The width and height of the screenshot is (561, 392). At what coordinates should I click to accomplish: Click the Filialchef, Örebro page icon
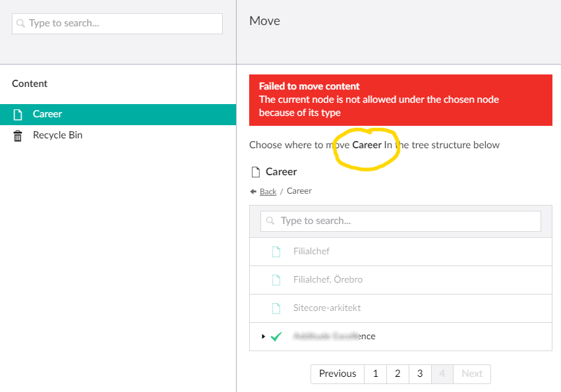pyautogui.click(x=277, y=280)
